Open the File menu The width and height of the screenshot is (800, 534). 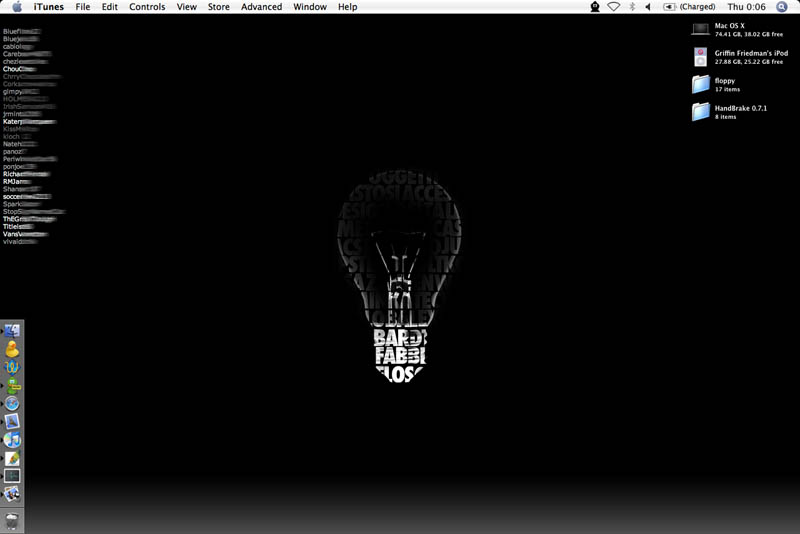(83, 7)
